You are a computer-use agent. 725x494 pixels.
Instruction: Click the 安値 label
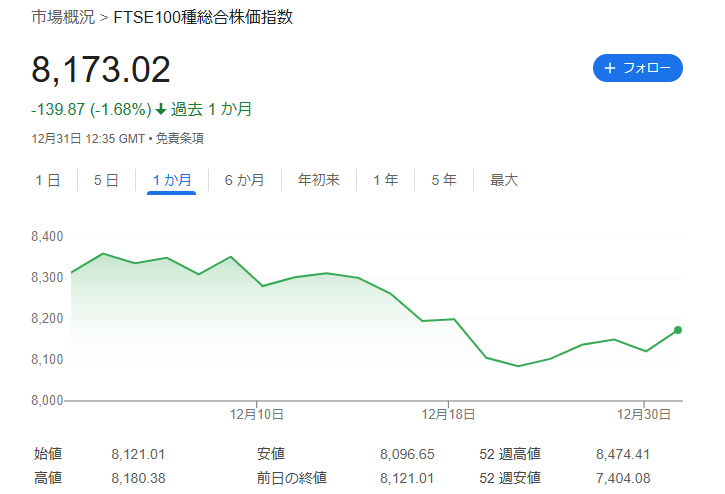271,454
